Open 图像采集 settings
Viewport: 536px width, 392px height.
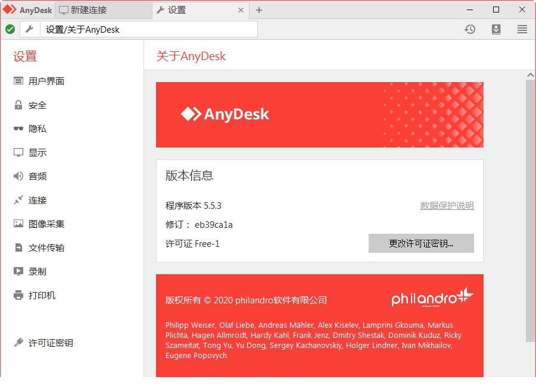(x=46, y=224)
